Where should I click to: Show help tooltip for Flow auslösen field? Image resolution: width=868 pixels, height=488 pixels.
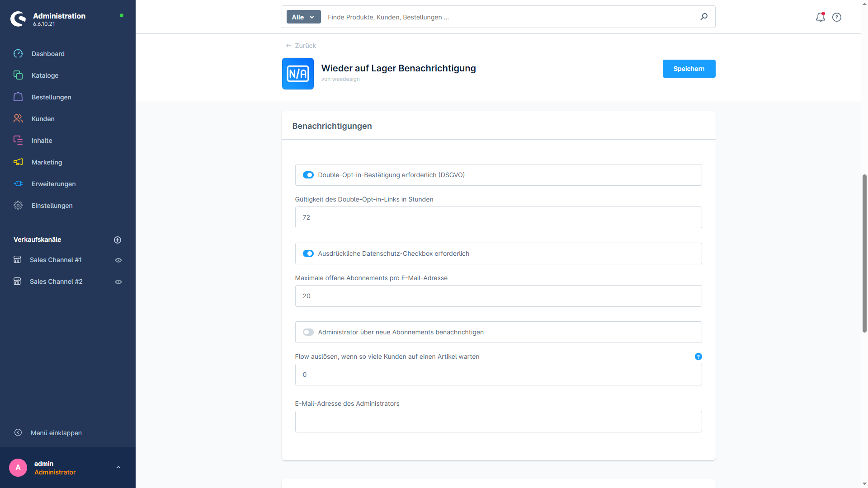[698, 357]
